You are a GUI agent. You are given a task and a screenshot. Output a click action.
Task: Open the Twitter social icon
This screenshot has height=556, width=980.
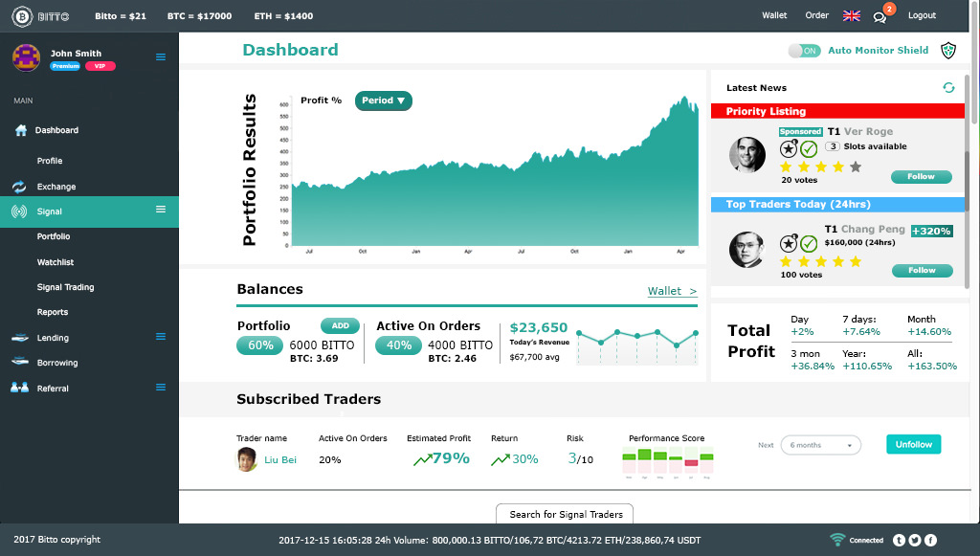(915, 541)
